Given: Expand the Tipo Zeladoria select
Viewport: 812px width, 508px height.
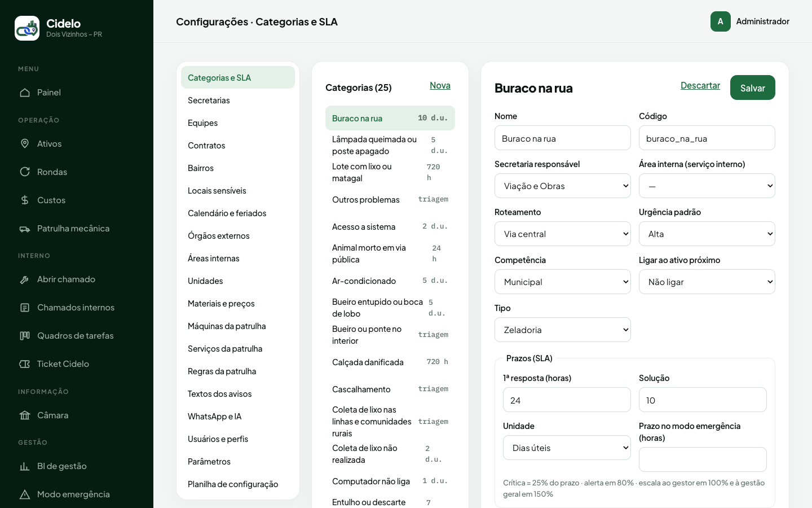Looking at the screenshot, I should pos(563,330).
